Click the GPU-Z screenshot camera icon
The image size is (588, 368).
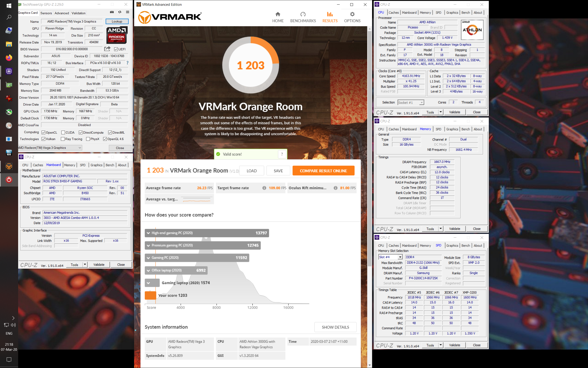click(112, 12)
